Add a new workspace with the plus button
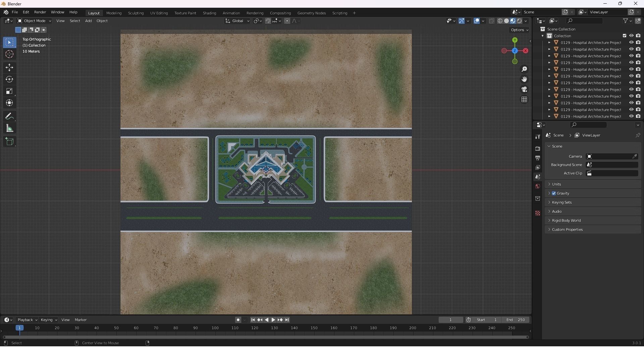Image resolution: width=644 pixels, height=349 pixels. click(354, 13)
